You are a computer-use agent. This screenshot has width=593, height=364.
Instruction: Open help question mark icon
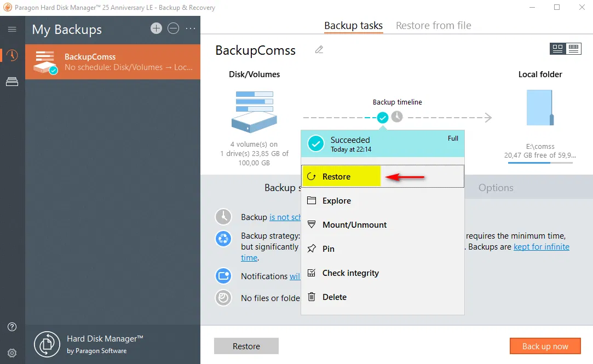(x=12, y=327)
